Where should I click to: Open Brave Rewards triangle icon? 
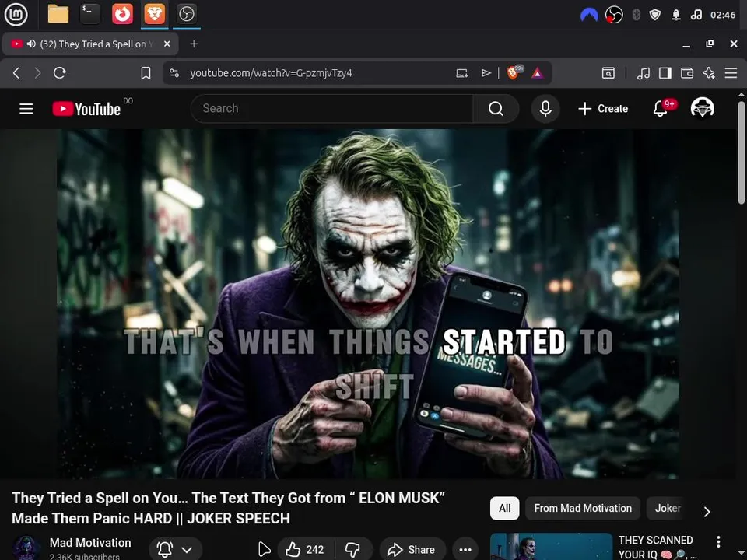click(538, 73)
